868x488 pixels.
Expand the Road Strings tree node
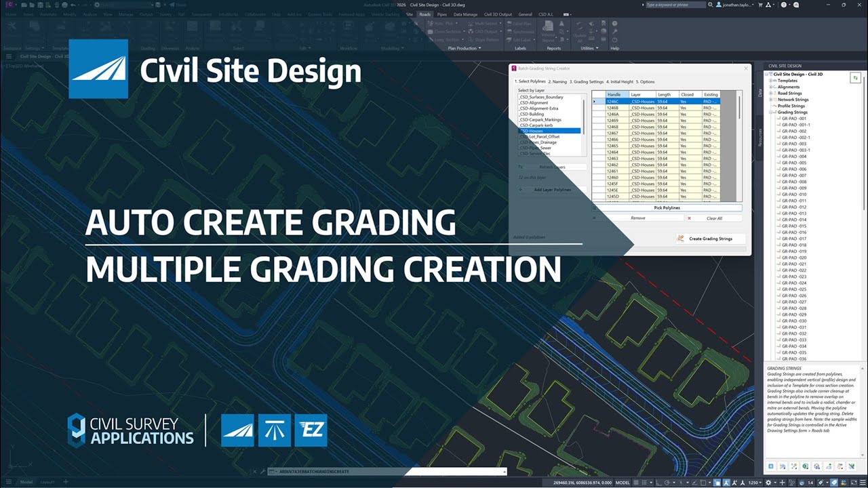[x=770, y=93]
